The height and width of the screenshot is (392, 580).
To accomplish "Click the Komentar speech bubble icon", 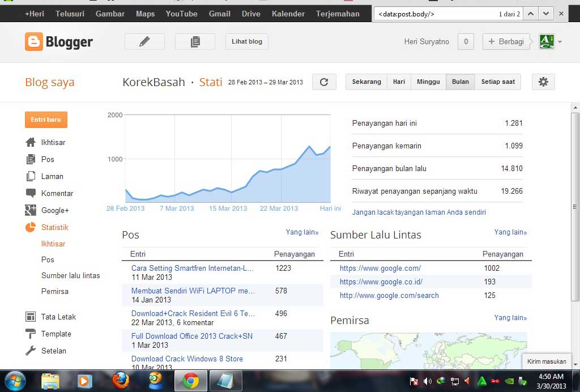I will click(31, 193).
